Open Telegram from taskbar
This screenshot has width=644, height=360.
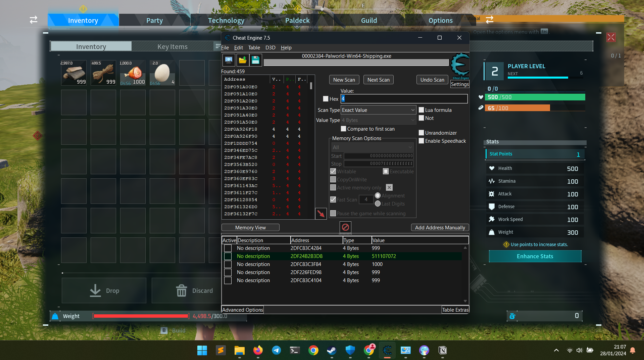coord(276,350)
